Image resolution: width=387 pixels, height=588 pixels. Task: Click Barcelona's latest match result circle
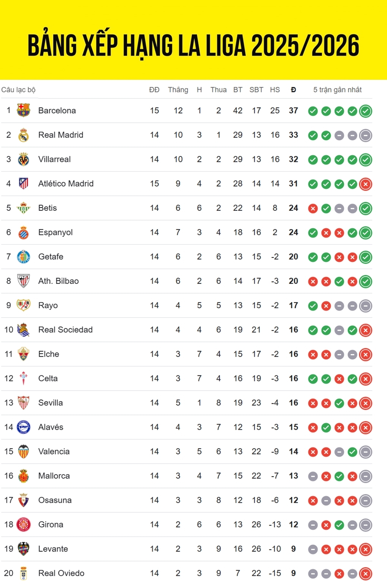tap(365, 111)
